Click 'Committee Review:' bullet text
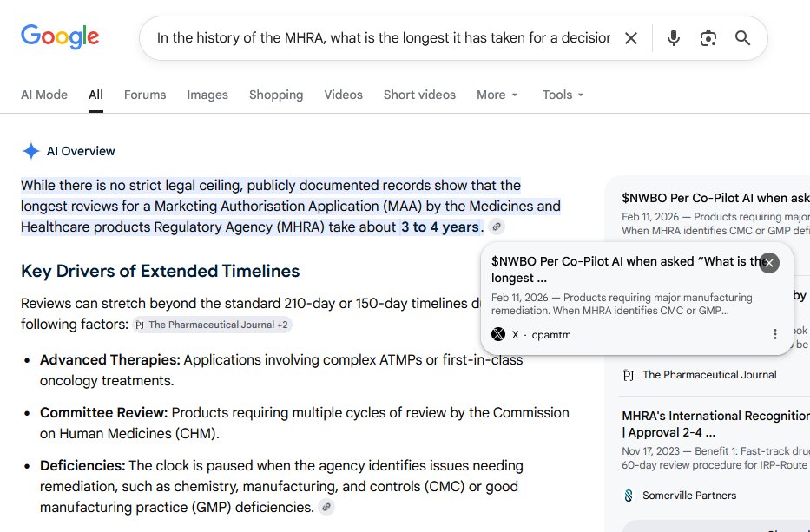 pyautogui.click(x=104, y=413)
